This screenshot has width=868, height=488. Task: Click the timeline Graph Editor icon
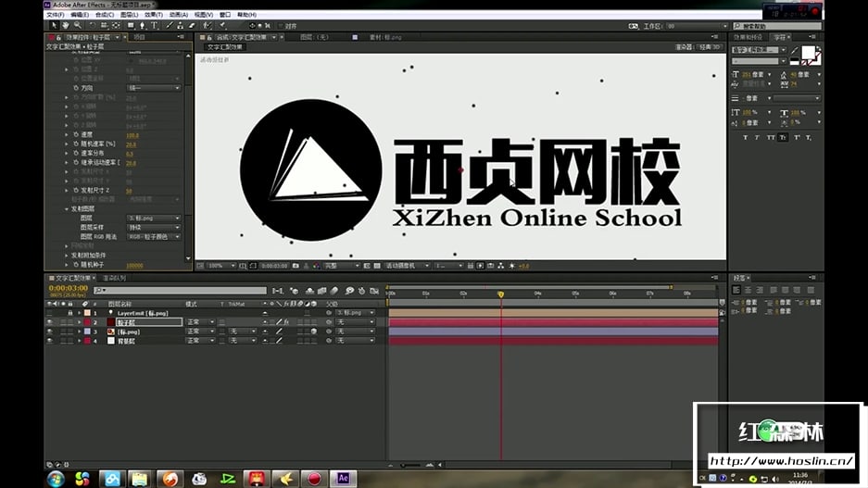[x=375, y=291]
